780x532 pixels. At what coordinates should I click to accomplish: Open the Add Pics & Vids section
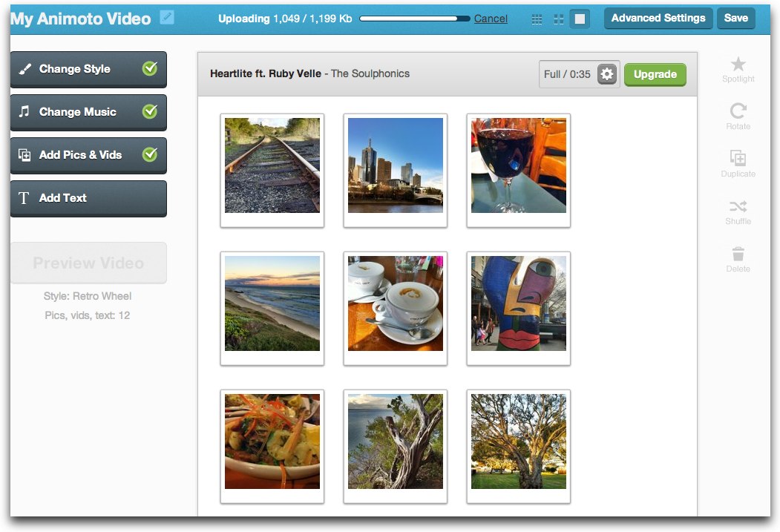88,155
